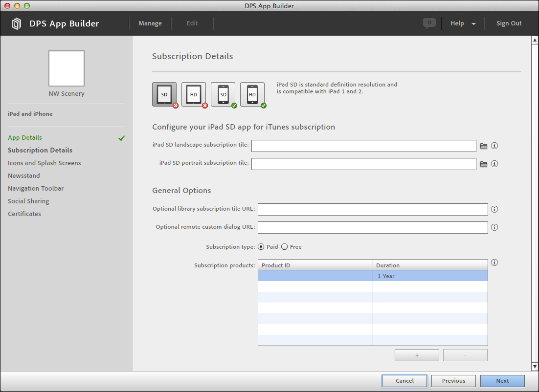
Task: Expand the Help dropdown arrow
Action: [473, 23]
